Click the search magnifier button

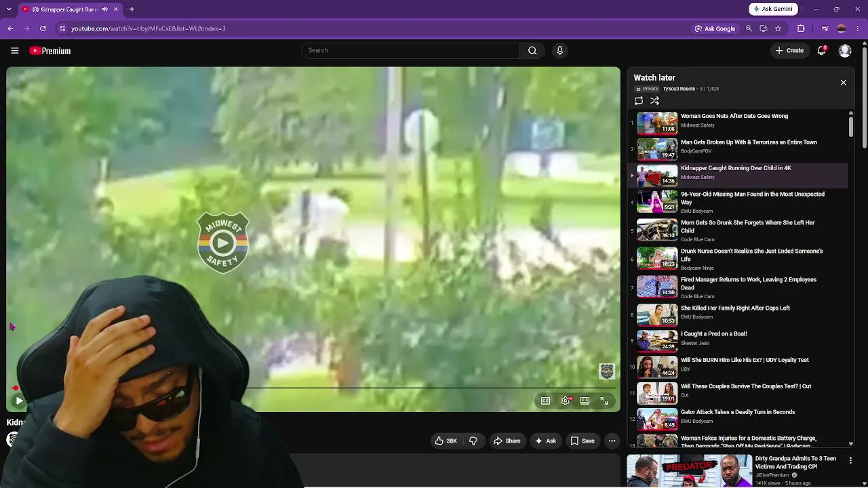coord(532,50)
